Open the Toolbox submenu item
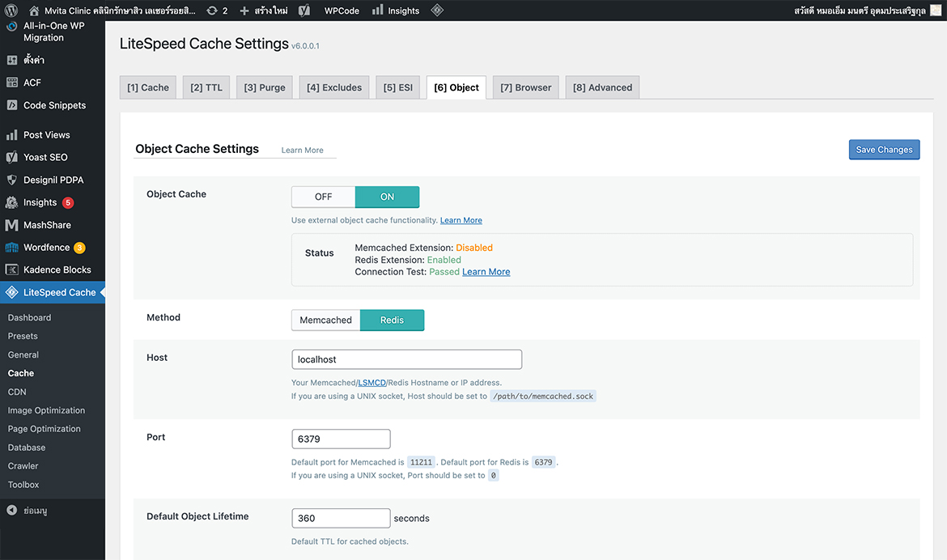This screenshot has width=947, height=560. pos(23,485)
